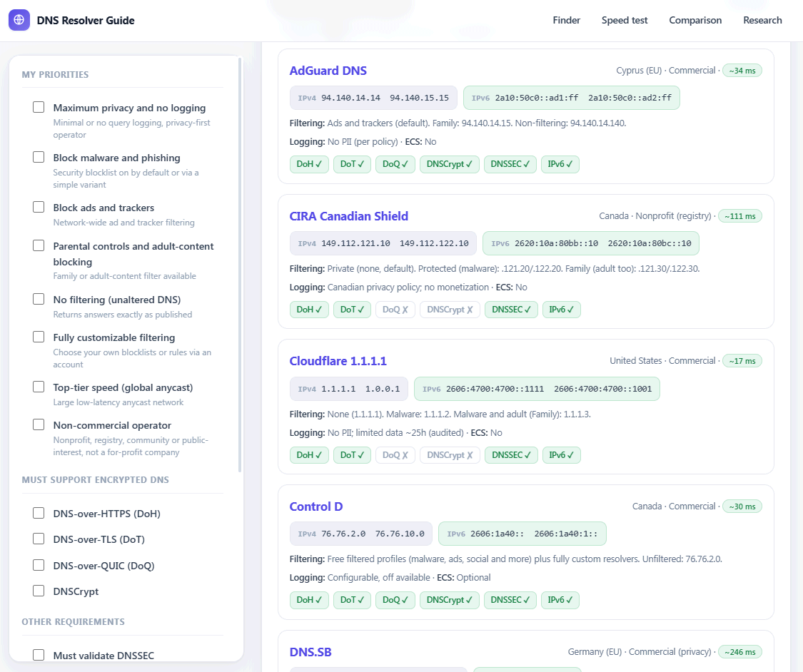This screenshot has height=672, width=803.
Task: Require DNS-over-TLS (DoT) support
Action: coord(39,539)
